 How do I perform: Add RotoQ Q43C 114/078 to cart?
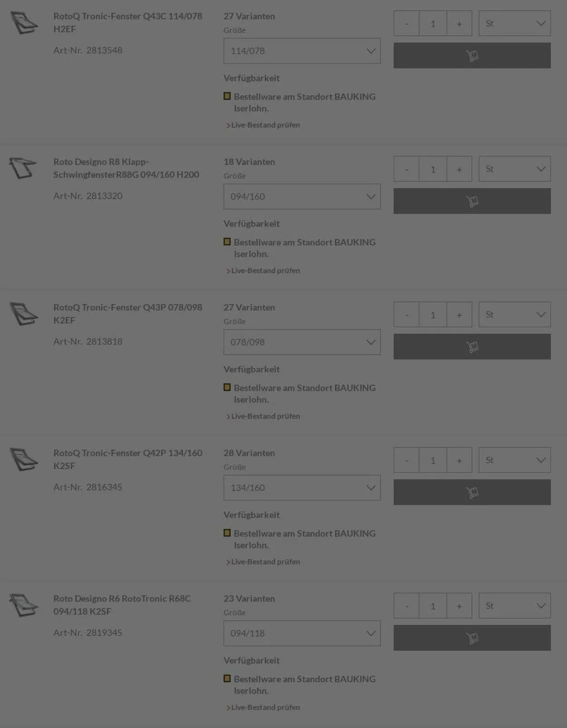472,55
